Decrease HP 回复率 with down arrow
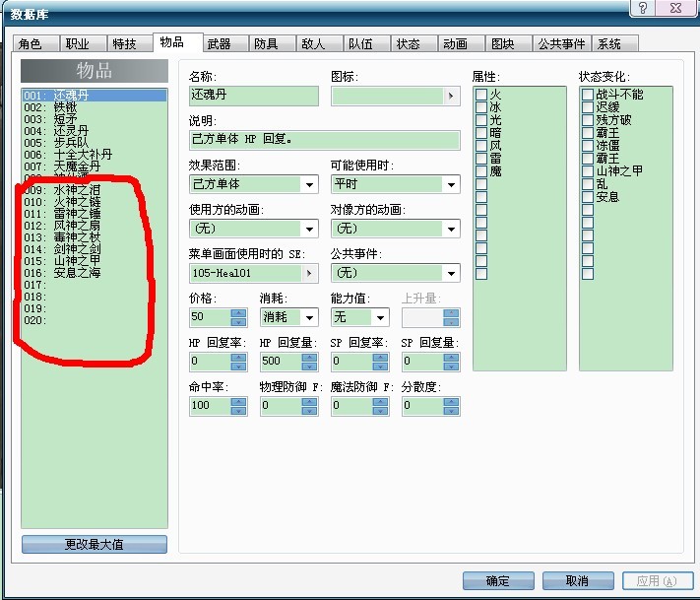Screen dimensions: 700x600 [239, 366]
